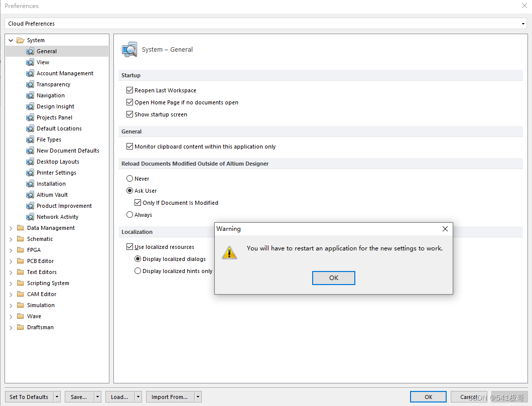Click the Account Management page icon

[x=30, y=73]
